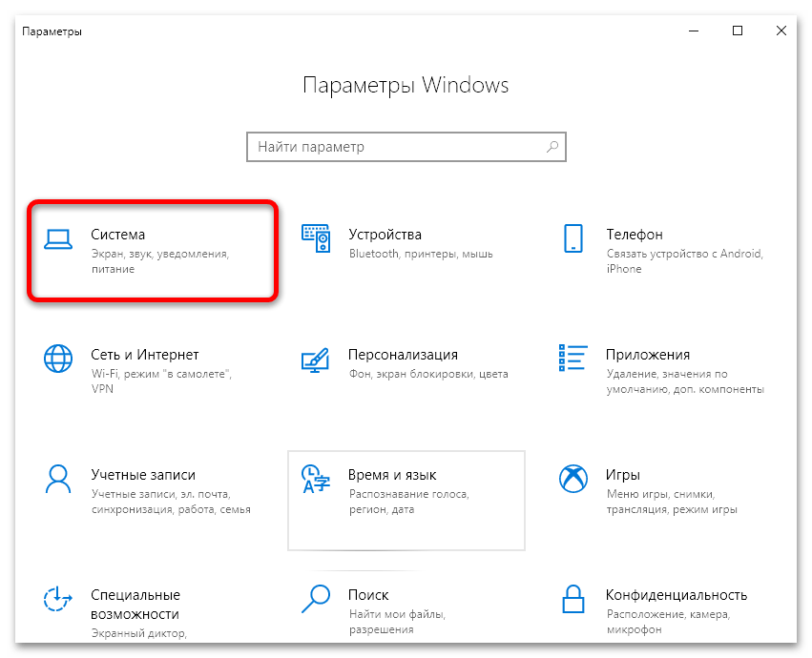Select the Поиск category heading

tap(368, 595)
